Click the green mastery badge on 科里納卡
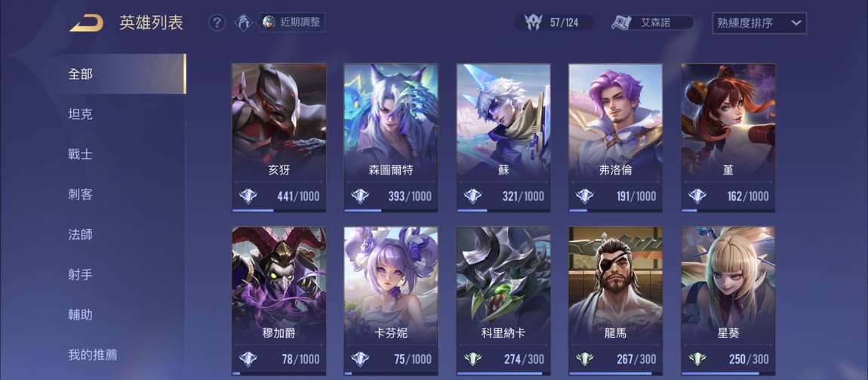 click(x=472, y=359)
